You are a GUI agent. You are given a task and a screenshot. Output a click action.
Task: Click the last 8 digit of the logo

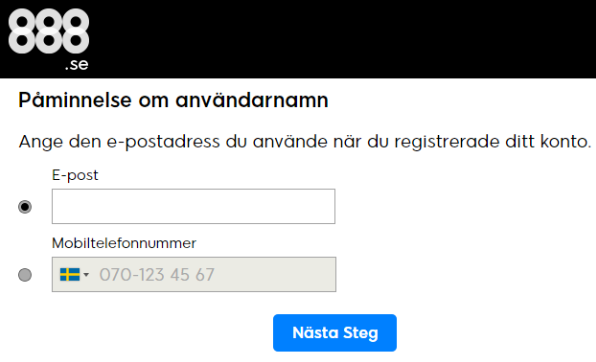pyautogui.click(x=76, y=31)
